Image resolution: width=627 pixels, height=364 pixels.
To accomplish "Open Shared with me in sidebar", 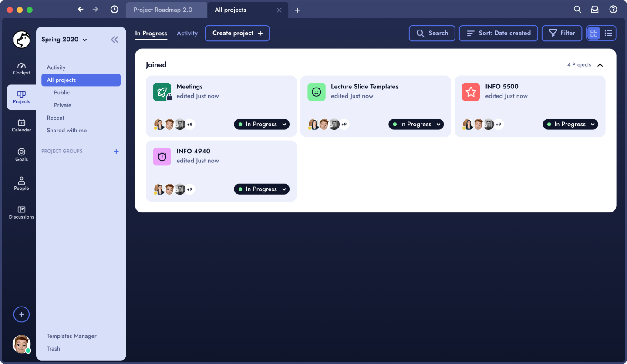I will (67, 131).
